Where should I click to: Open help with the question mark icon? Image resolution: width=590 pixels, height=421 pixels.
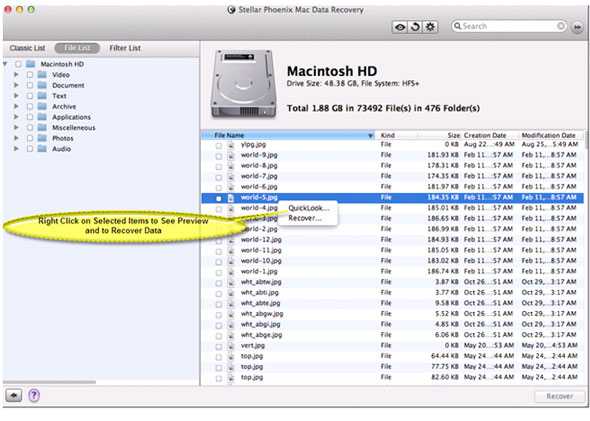pyautogui.click(x=34, y=395)
